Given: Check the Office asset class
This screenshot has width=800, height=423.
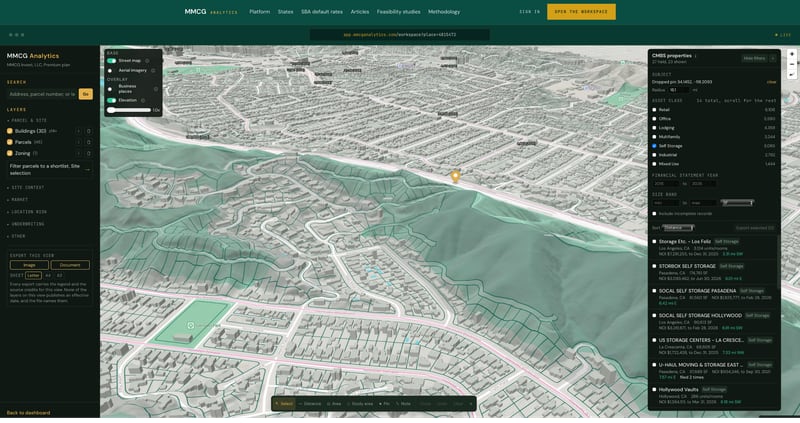Looking at the screenshot, I should (655, 119).
